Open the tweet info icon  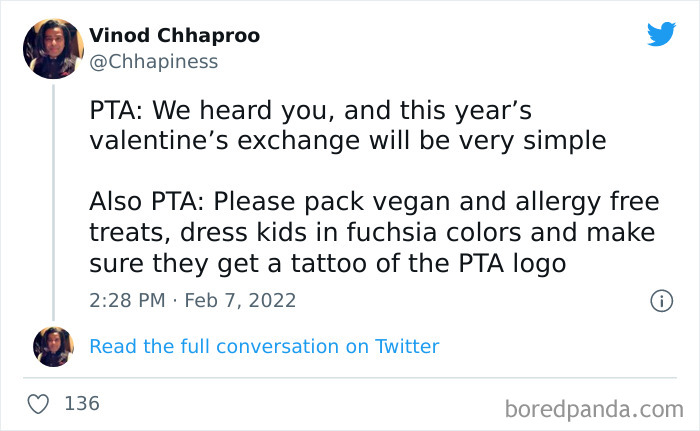coord(661,300)
